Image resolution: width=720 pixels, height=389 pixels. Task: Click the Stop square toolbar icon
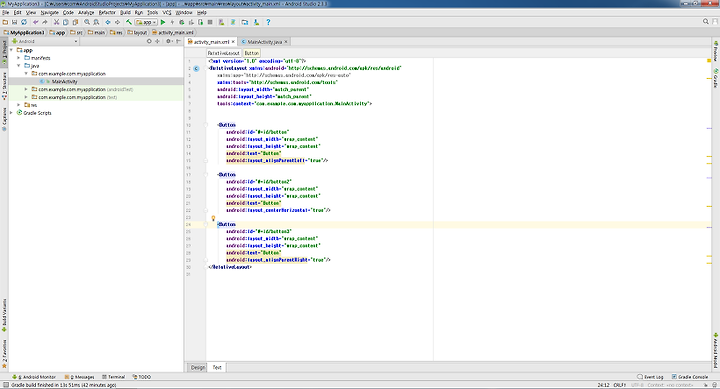coord(210,22)
